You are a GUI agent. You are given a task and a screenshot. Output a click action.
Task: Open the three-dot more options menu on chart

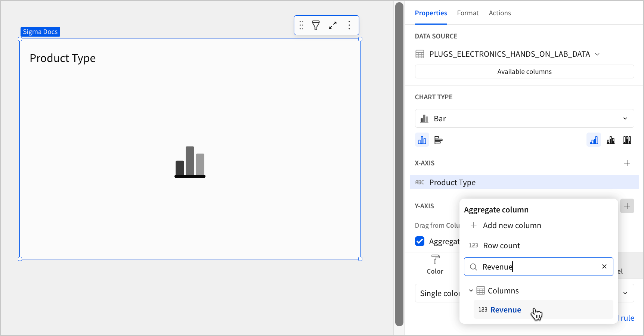pos(349,25)
